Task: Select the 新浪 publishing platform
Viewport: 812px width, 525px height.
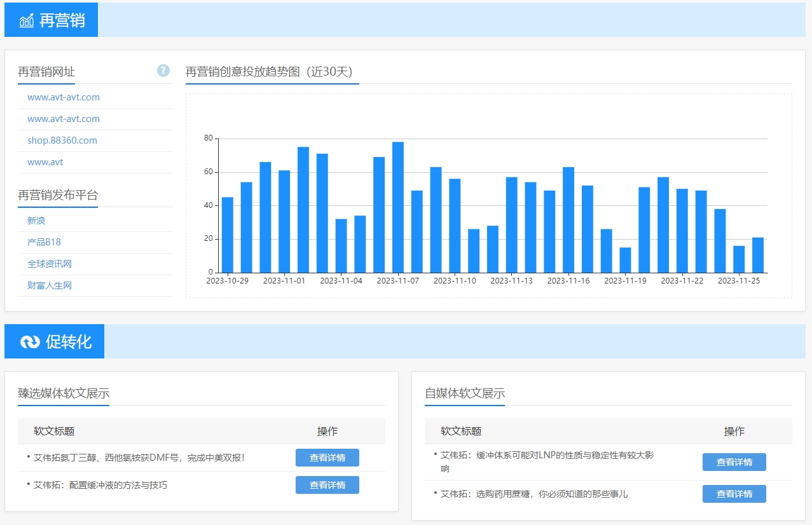Action: coord(36,221)
